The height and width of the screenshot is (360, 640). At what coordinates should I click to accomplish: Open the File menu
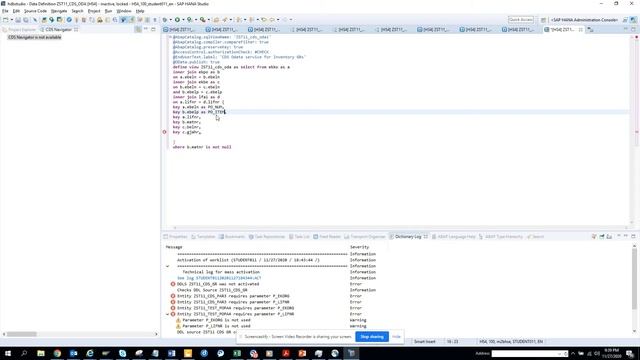5,11
